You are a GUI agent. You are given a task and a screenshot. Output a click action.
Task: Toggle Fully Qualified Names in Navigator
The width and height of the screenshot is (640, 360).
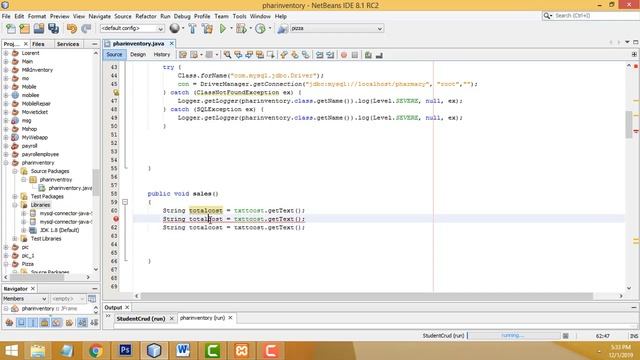point(69,323)
